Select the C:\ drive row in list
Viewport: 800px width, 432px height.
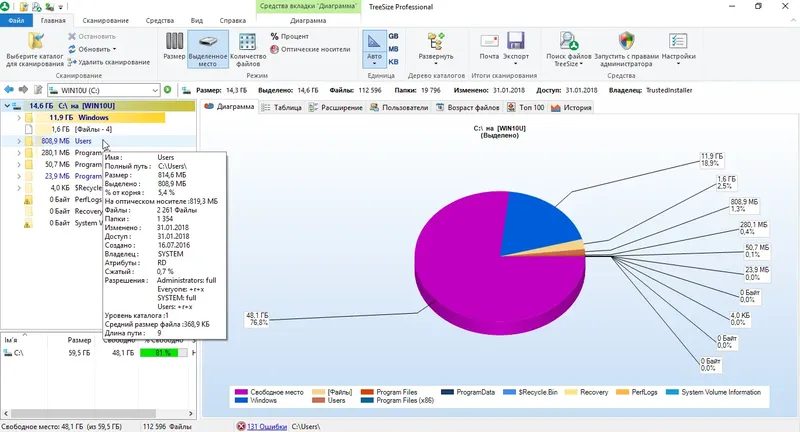(97, 352)
